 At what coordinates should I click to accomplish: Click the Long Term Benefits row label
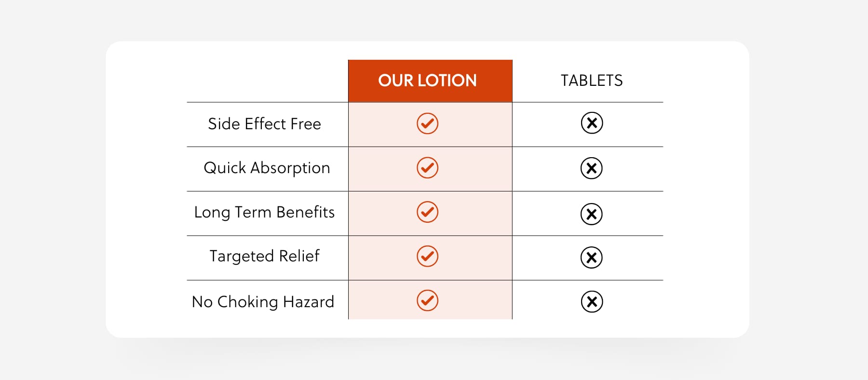pos(264,212)
